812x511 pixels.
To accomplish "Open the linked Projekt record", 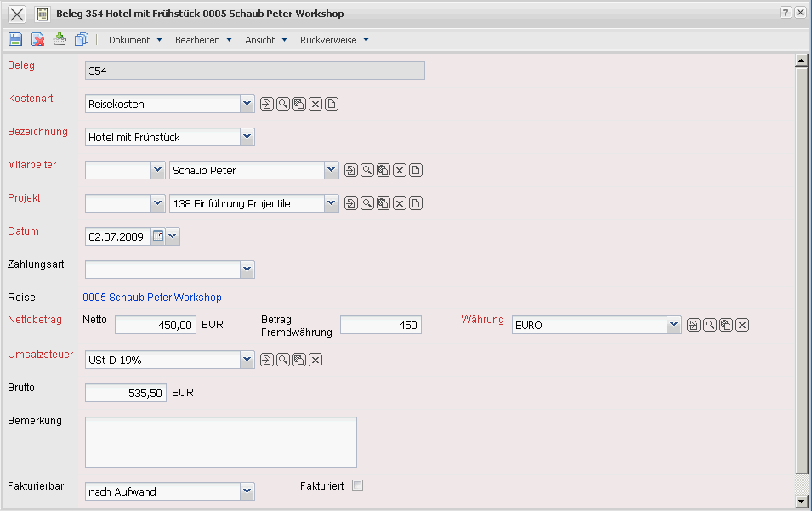I will click(x=351, y=203).
